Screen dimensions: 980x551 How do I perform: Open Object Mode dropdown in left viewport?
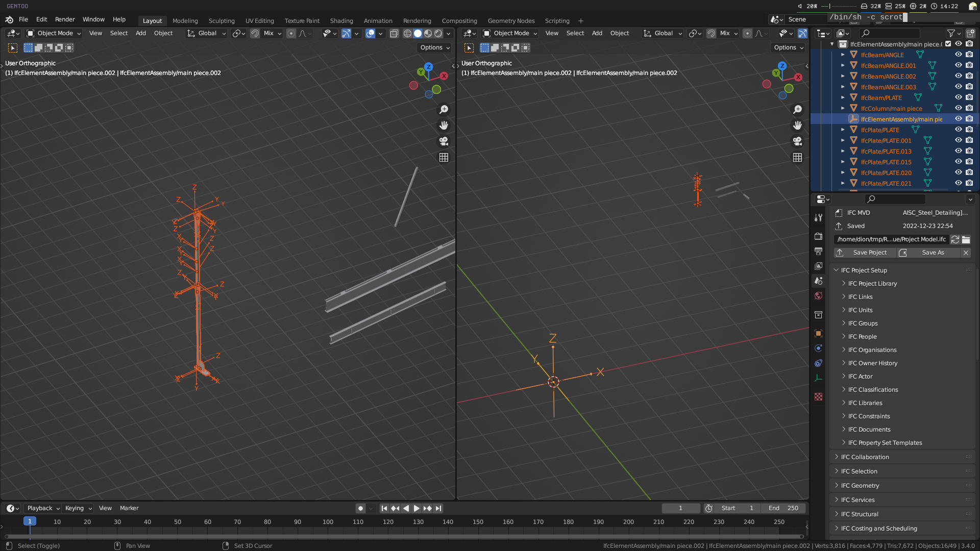click(x=54, y=33)
